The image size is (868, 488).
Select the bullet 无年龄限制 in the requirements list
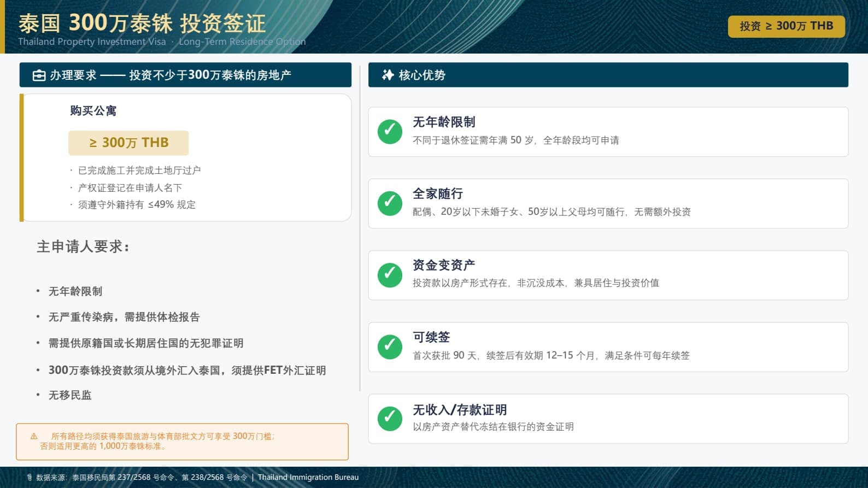coord(75,291)
